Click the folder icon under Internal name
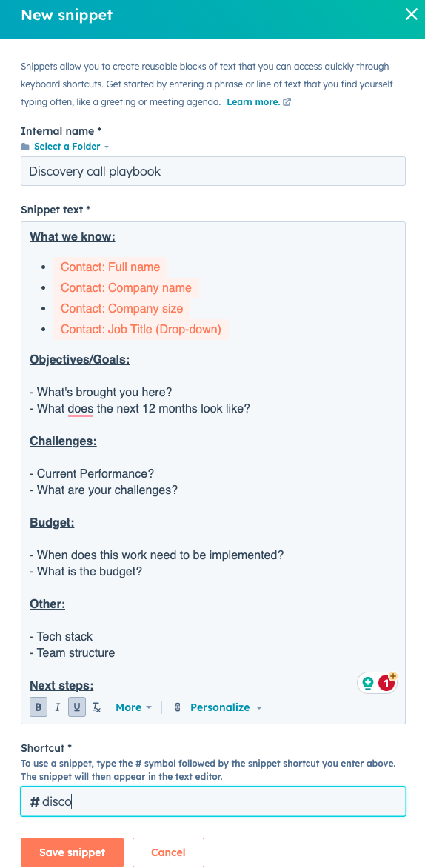This screenshot has width=425, height=868. pyautogui.click(x=25, y=147)
